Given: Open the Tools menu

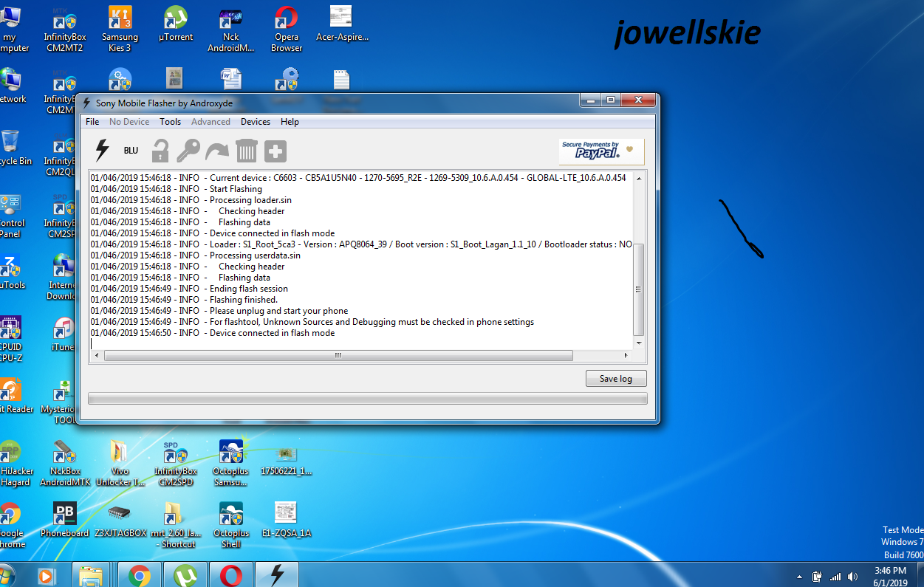Looking at the screenshot, I should pos(170,122).
